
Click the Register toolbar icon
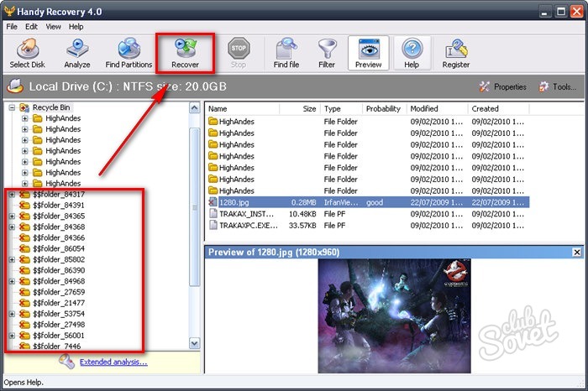click(456, 53)
